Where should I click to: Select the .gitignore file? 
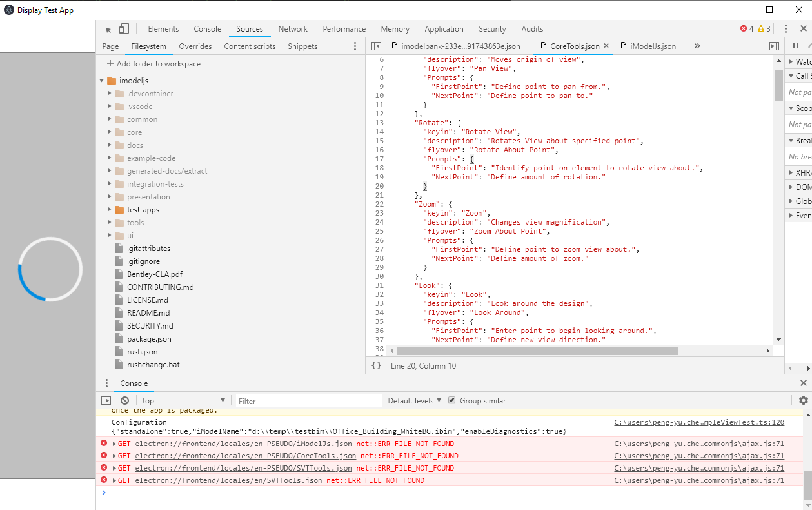coord(143,261)
